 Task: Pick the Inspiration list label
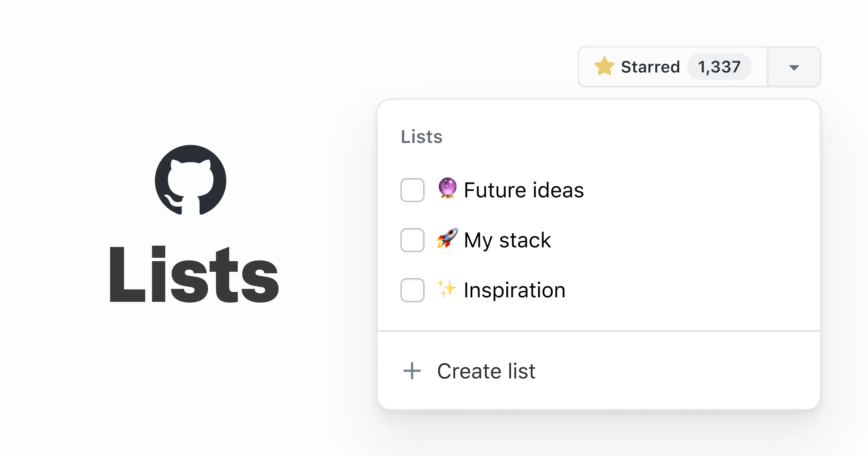coord(514,290)
